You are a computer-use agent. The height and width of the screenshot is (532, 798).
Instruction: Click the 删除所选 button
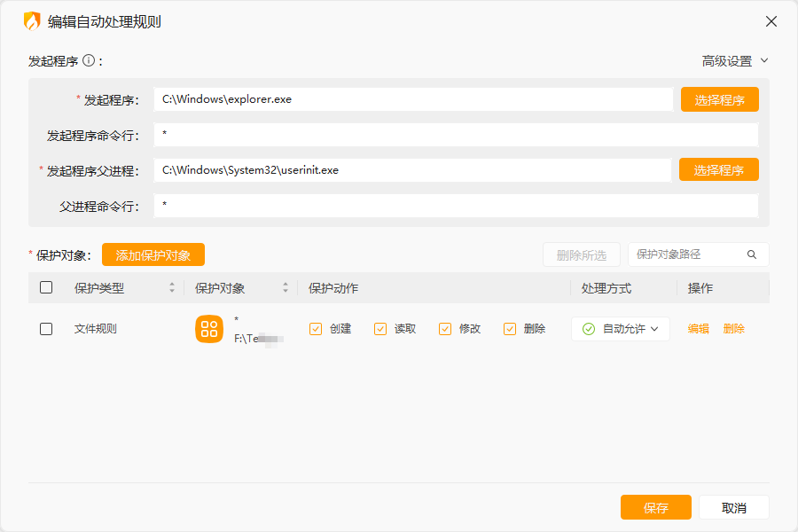click(581, 254)
